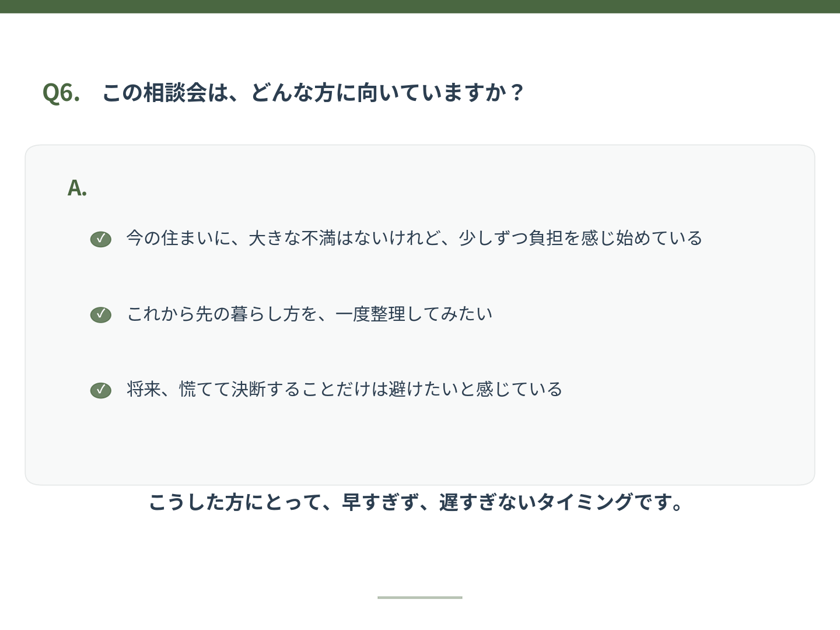
Task: Click the Q6. question number label
Action: [x=61, y=92]
